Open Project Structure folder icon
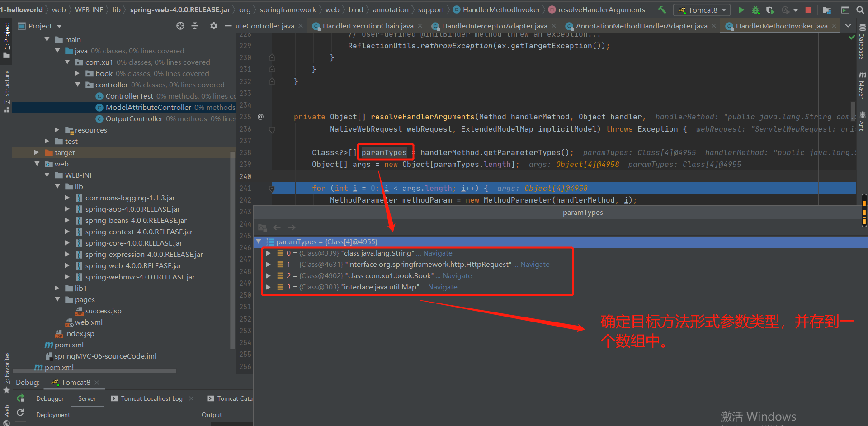This screenshot has height=426, width=868. tap(827, 9)
